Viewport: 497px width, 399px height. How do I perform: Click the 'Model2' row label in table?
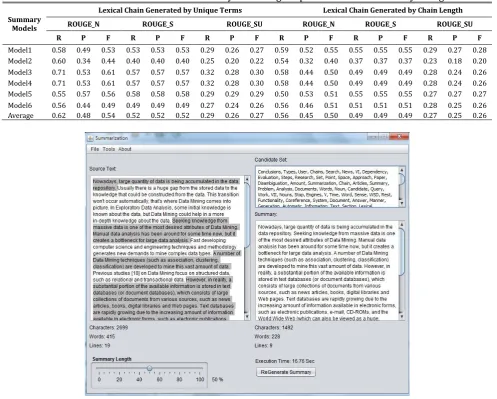(20, 61)
